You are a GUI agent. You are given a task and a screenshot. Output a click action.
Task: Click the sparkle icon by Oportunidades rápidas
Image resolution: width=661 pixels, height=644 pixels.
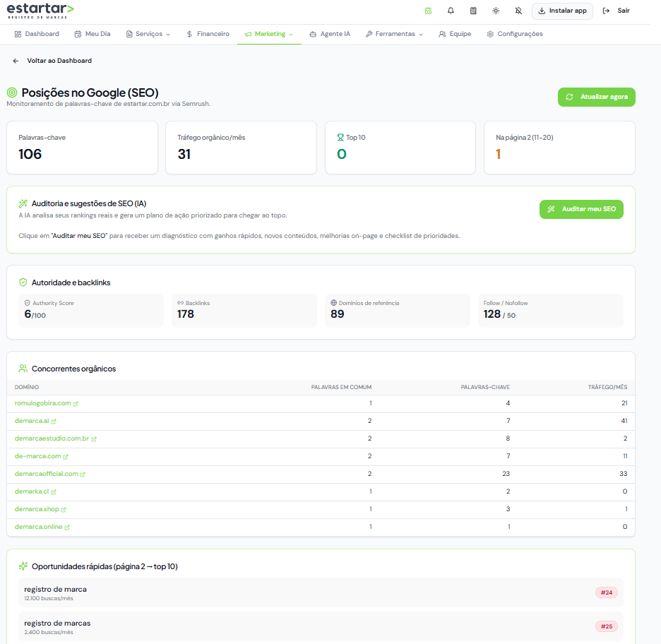point(23,566)
